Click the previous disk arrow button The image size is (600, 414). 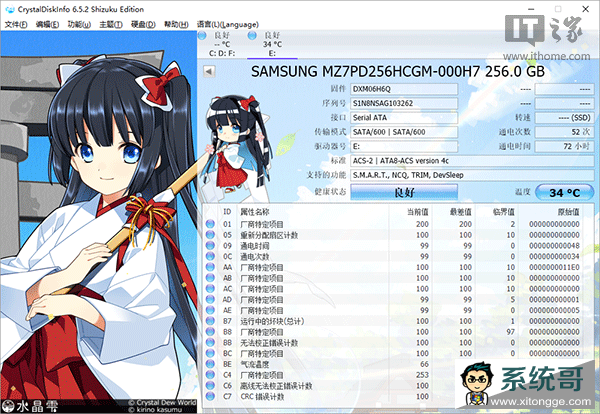209,71
